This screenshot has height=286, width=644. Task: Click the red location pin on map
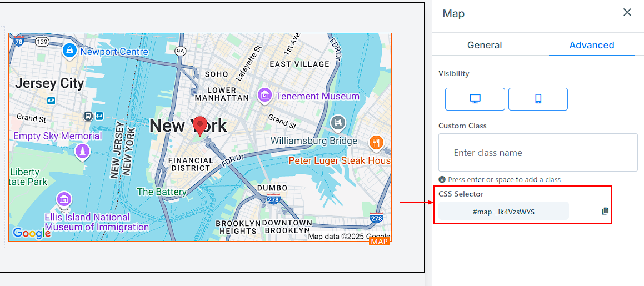click(200, 126)
